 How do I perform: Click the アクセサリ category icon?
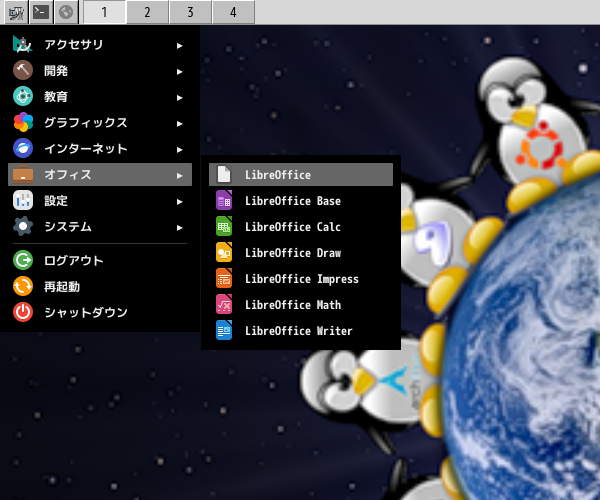23,44
